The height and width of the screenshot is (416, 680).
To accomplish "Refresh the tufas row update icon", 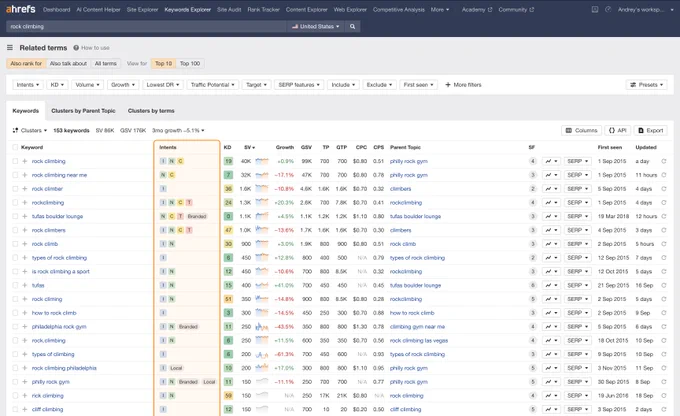I will pos(664,285).
